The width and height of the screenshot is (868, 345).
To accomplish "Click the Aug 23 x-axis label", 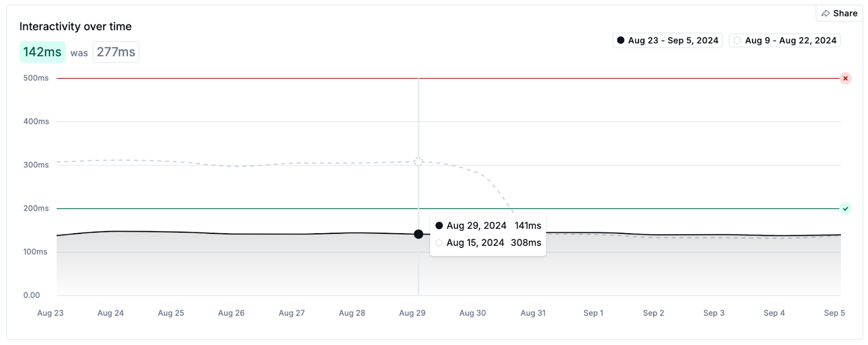I will (50, 313).
